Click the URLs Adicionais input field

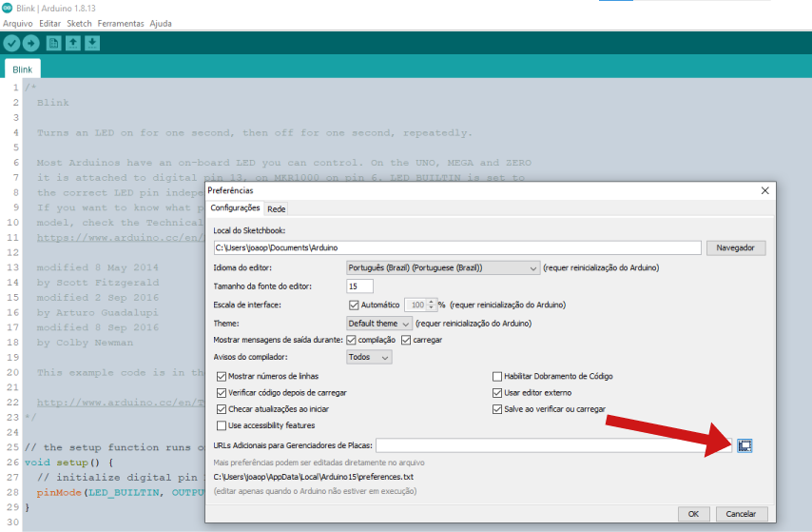(553, 445)
